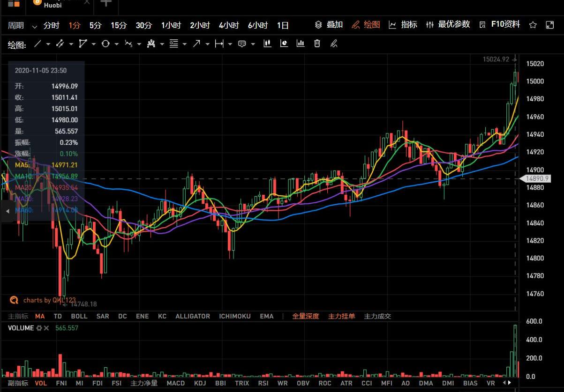This screenshot has width=564, height=392.
Task: Choose the candlestick chart style icon
Action: point(267,44)
